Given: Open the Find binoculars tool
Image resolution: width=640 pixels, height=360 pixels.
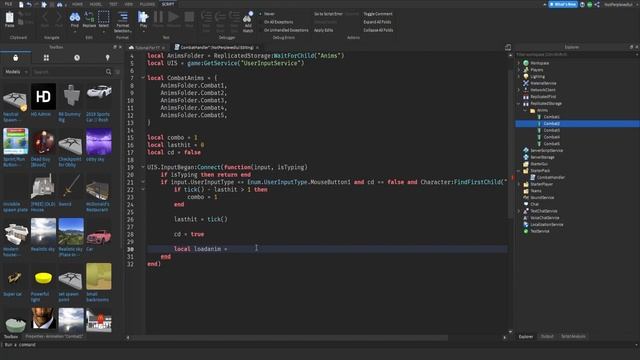Looking at the screenshot, I should pos(75,17).
